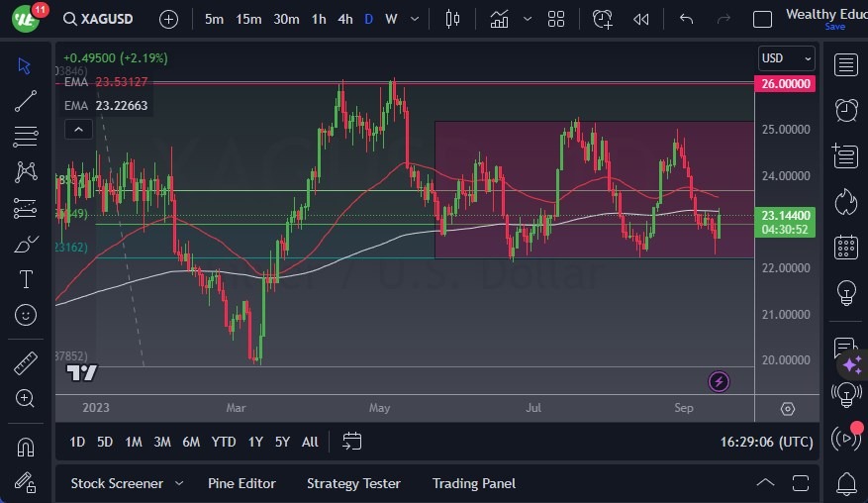The image size is (868, 503).
Task: Open the Strategy Tester tab
Action: coord(353,483)
